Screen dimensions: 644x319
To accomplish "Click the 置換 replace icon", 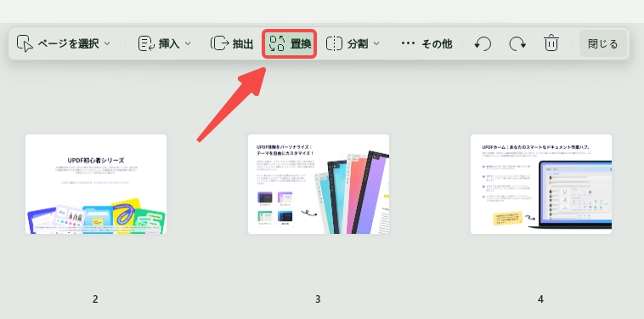I will pyautogui.click(x=277, y=43).
